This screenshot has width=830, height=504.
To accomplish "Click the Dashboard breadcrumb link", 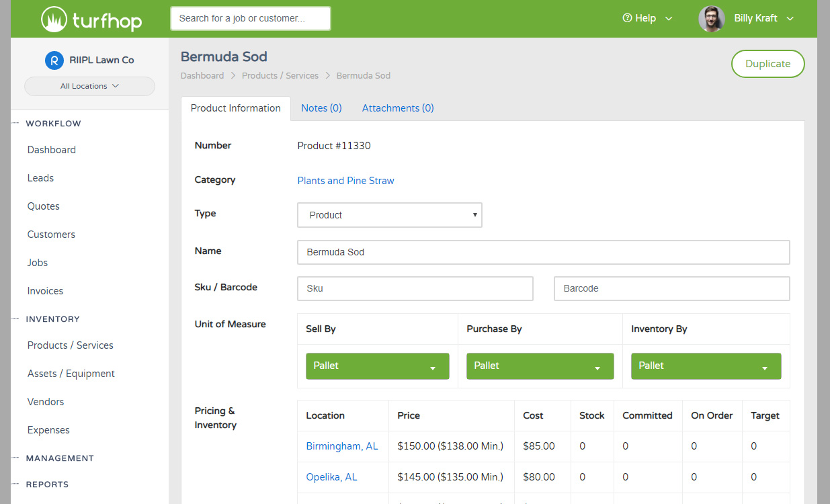I will [x=202, y=75].
